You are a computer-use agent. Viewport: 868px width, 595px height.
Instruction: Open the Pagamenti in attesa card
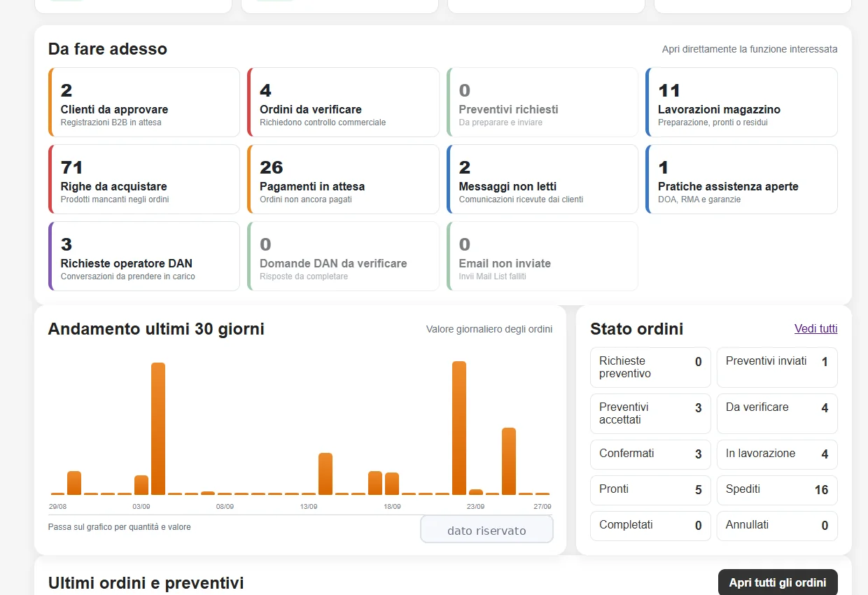(x=343, y=179)
